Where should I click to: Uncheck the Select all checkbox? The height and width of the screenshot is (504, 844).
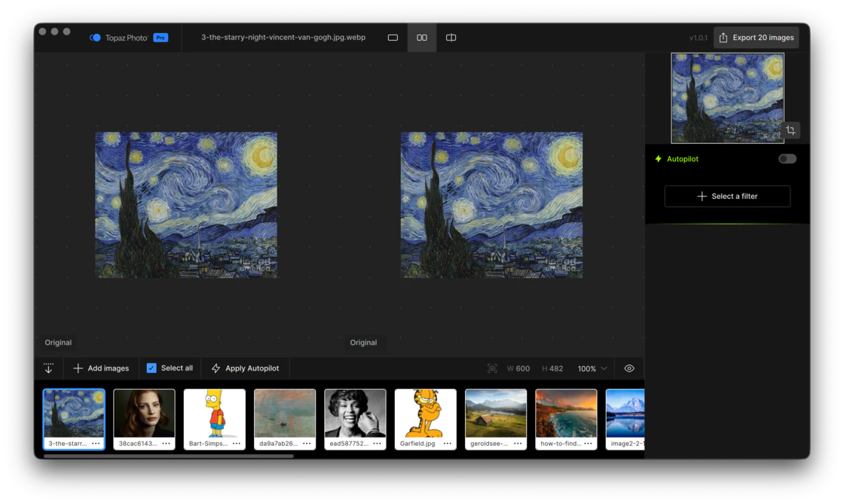[151, 368]
